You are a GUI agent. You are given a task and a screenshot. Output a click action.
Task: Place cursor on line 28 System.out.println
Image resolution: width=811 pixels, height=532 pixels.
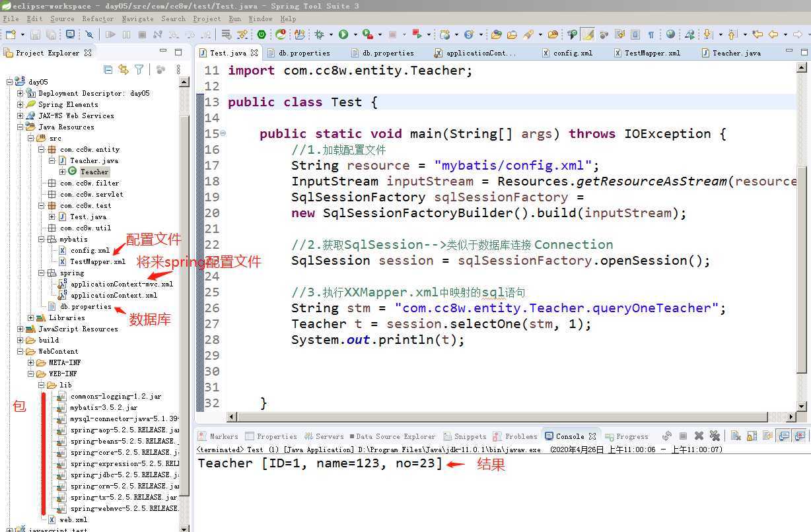click(378, 340)
